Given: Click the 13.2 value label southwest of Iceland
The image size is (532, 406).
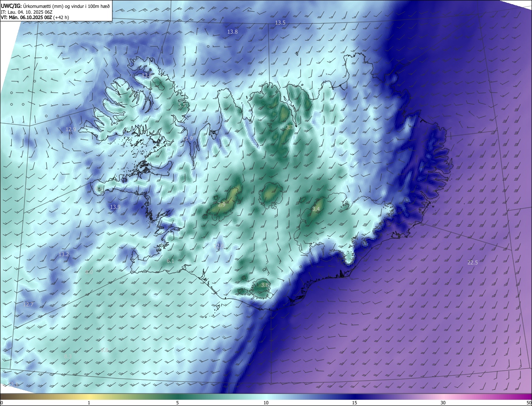Looking at the screenshot, I should click(64, 254).
